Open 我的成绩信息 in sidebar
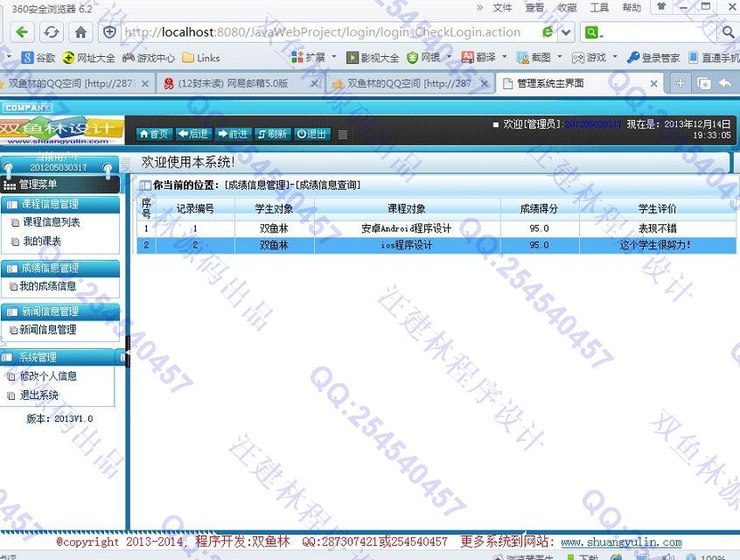This screenshot has width=740, height=560. tap(47, 285)
